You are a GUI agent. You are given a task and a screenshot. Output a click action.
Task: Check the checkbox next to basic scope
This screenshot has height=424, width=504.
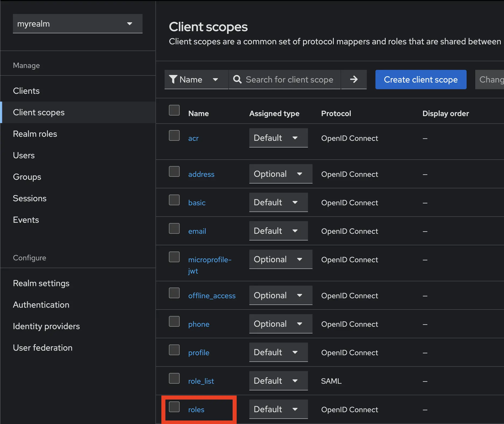pyautogui.click(x=174, y=200)
